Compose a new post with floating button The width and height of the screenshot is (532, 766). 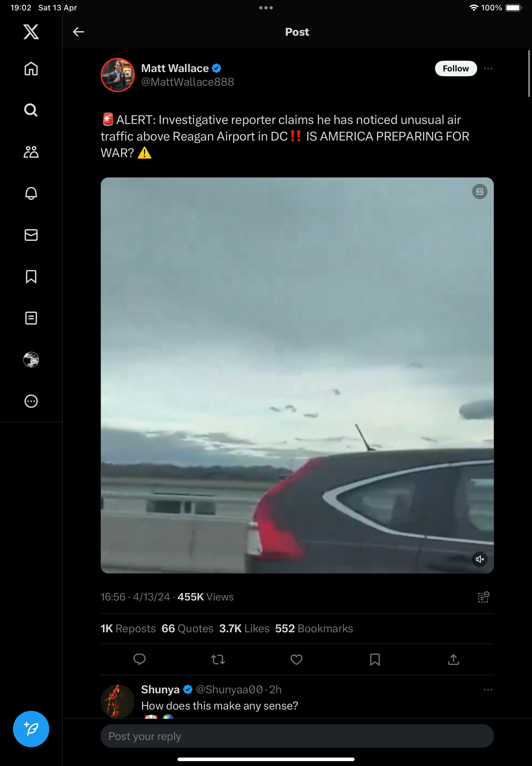pos(31,729)
